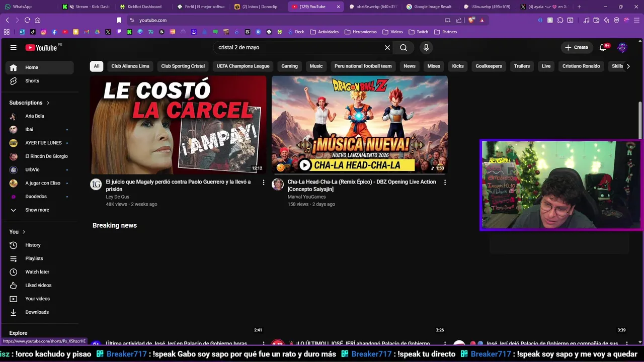Select the Cristiano Ronaldo chip
The image size is (644, 362).
click(x=581, y=66)
